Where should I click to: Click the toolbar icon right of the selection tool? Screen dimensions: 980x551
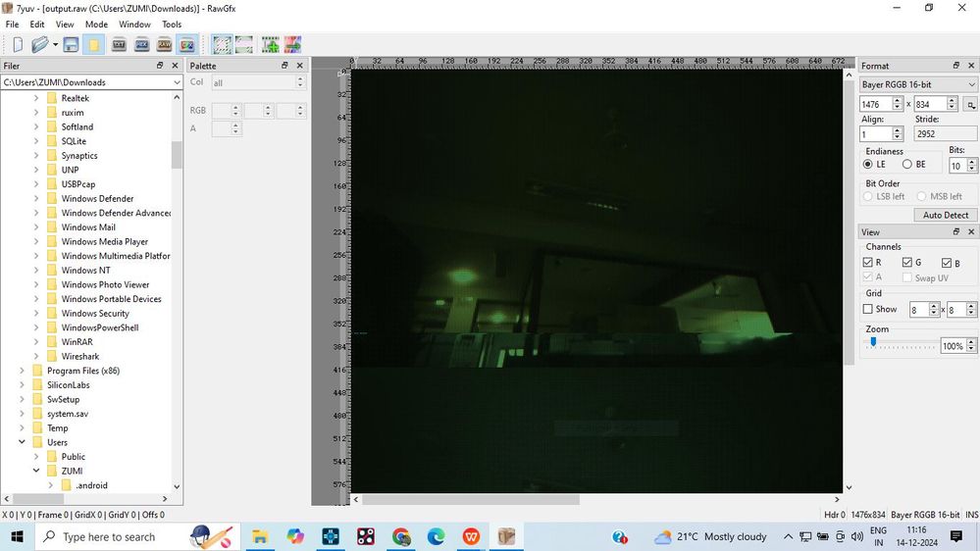click(244, 44)
